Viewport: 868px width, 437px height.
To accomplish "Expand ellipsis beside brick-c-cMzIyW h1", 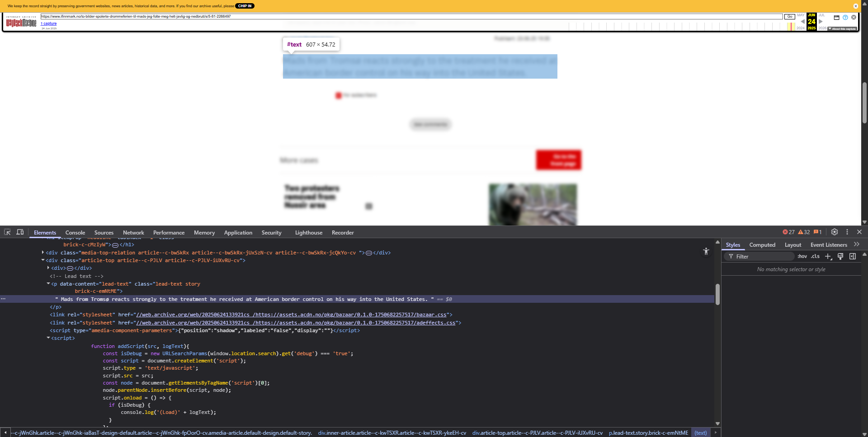I will tap(115, 245).
